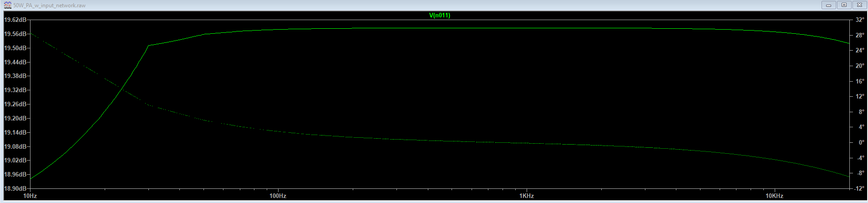Click the 28° phase axis label

tap(860, 35)
